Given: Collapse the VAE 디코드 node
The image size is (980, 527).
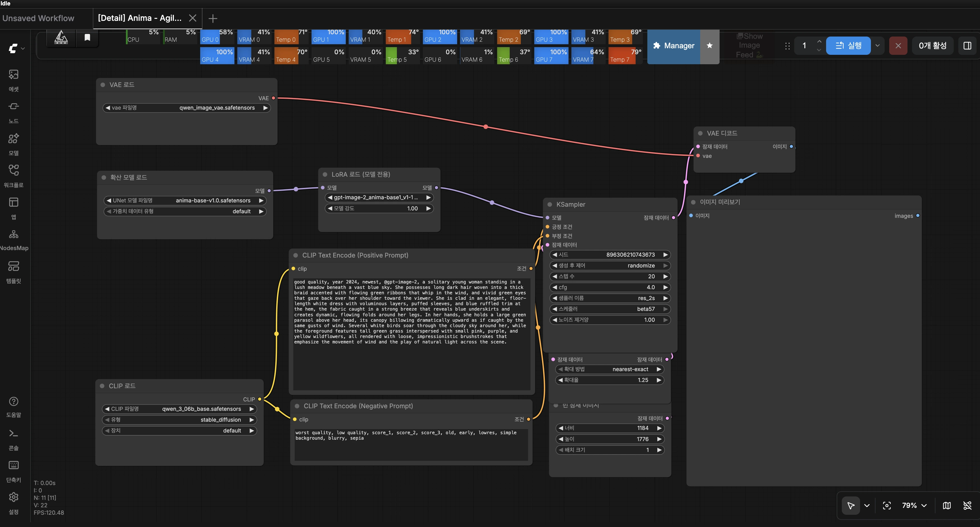Looking at the screenshot, I should [x=700, y=133].
